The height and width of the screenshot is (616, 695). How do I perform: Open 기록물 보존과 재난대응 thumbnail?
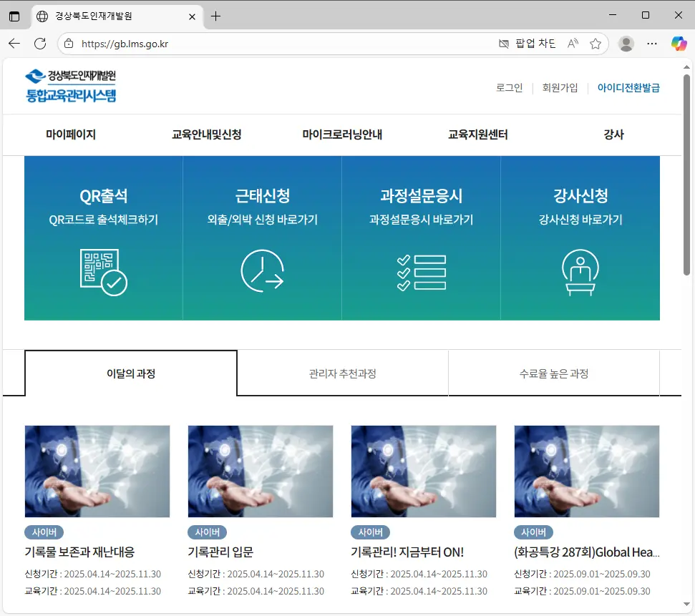[97, 471]
